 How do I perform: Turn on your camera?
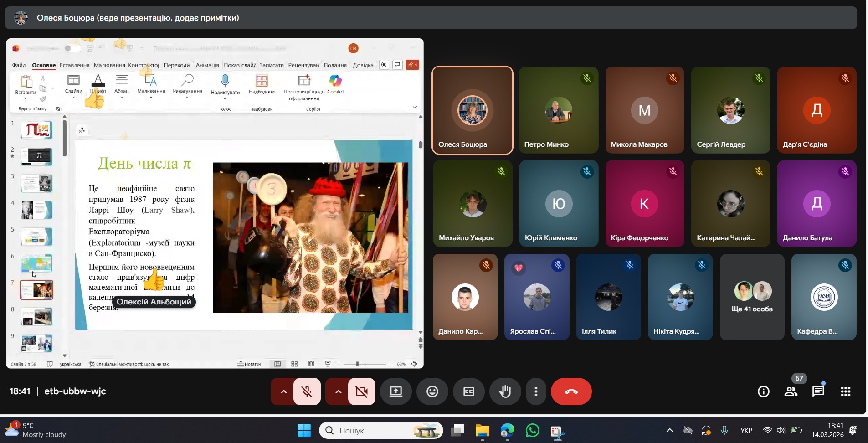[x=362, y=391]
